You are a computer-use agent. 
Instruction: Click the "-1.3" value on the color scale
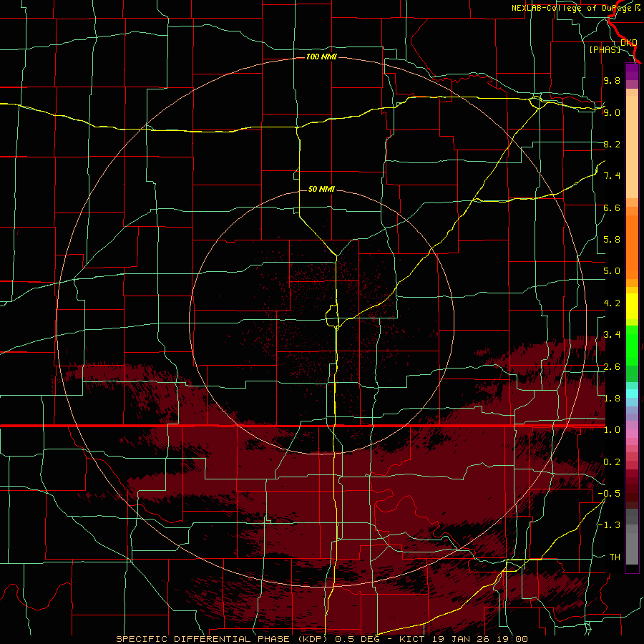pos(609,525)
